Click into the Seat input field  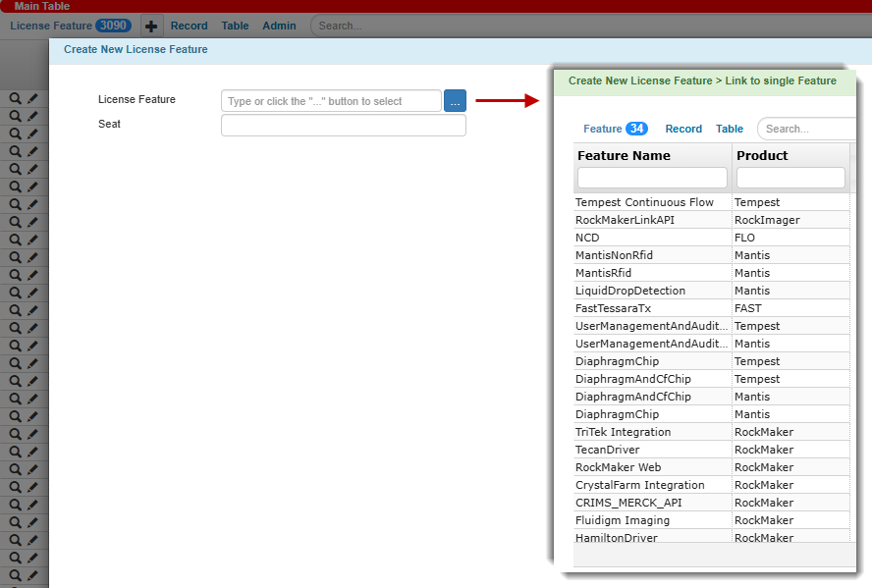343,126
